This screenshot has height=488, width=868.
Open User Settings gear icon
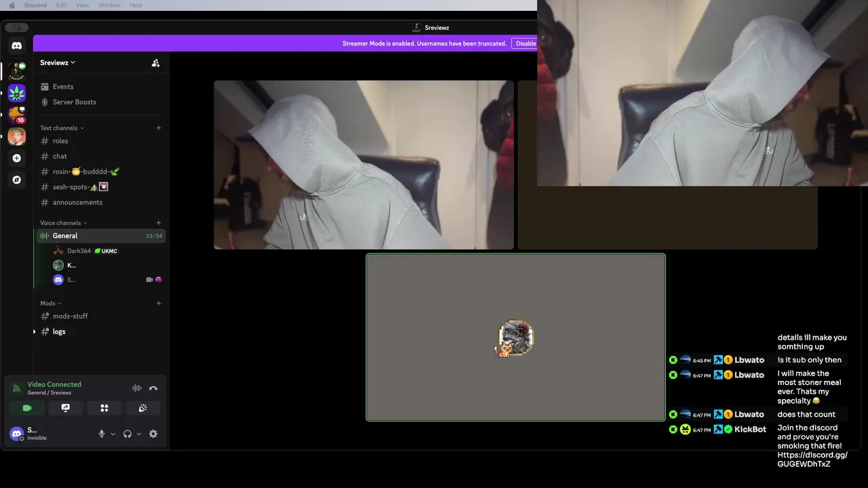click(x=153, y=434)
